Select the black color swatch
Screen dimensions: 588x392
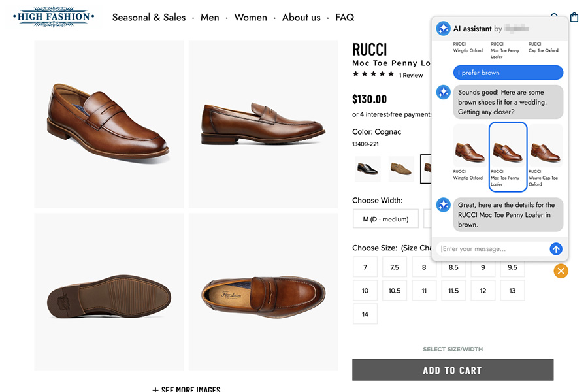point(367,169)
